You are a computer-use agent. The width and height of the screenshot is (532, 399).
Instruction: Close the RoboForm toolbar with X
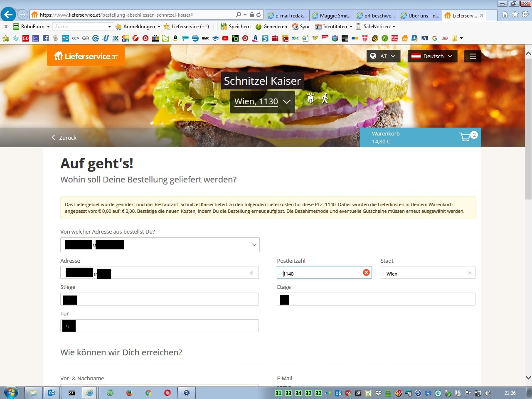point(6,27)
